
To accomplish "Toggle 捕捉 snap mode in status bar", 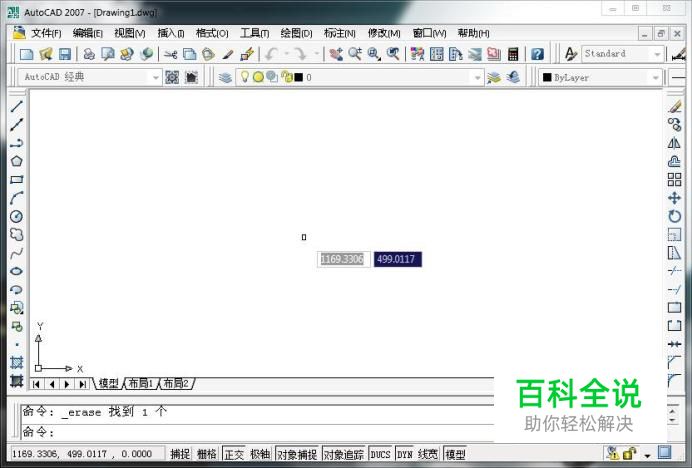I will tap(180, 454).
